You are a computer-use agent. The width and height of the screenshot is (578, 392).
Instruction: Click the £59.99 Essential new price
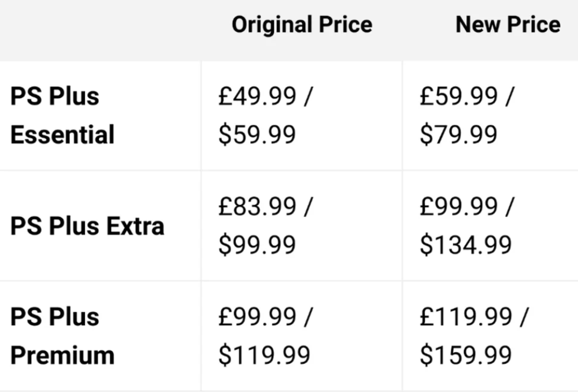pos(459,96)
